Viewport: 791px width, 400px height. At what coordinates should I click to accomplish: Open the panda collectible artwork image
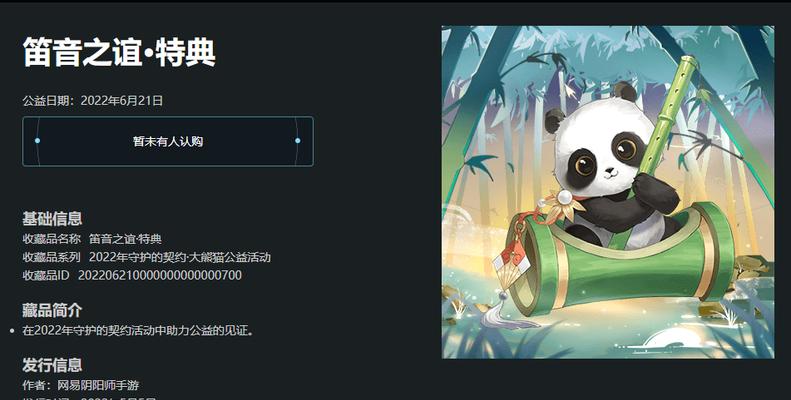coord(608,192)
